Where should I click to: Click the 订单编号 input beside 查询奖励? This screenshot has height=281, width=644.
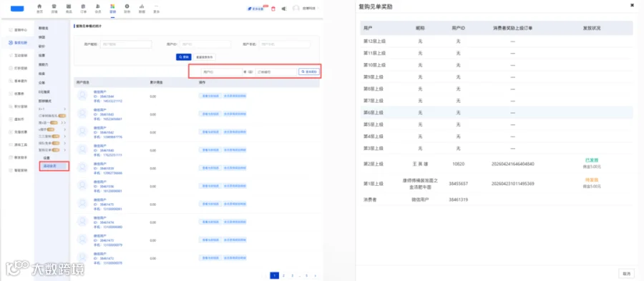point(276,72)
